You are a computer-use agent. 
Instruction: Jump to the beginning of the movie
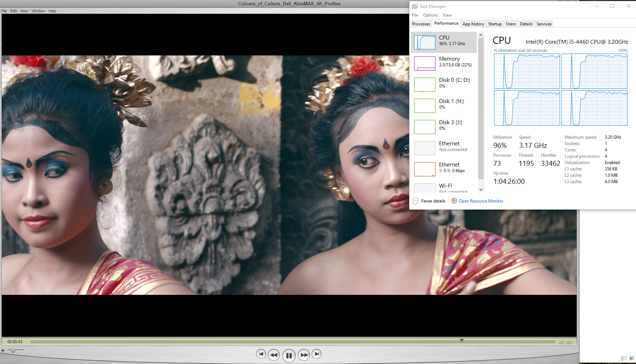tap(261, 354)
